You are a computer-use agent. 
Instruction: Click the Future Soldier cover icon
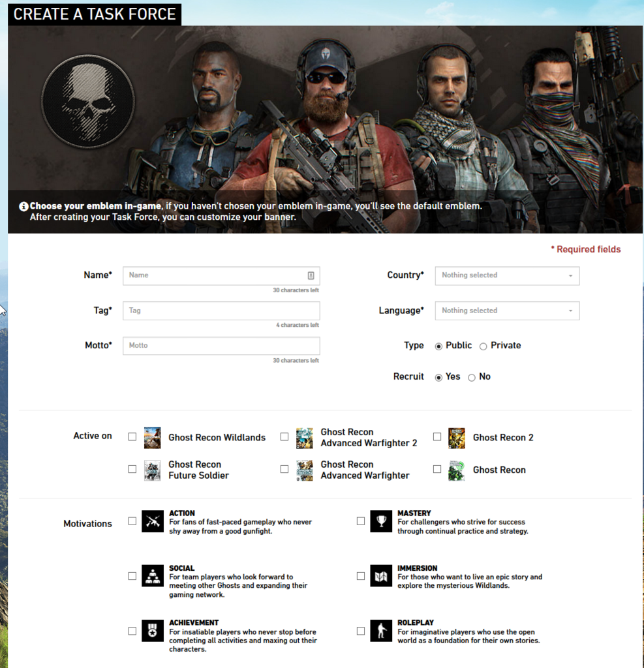[152, 470]
